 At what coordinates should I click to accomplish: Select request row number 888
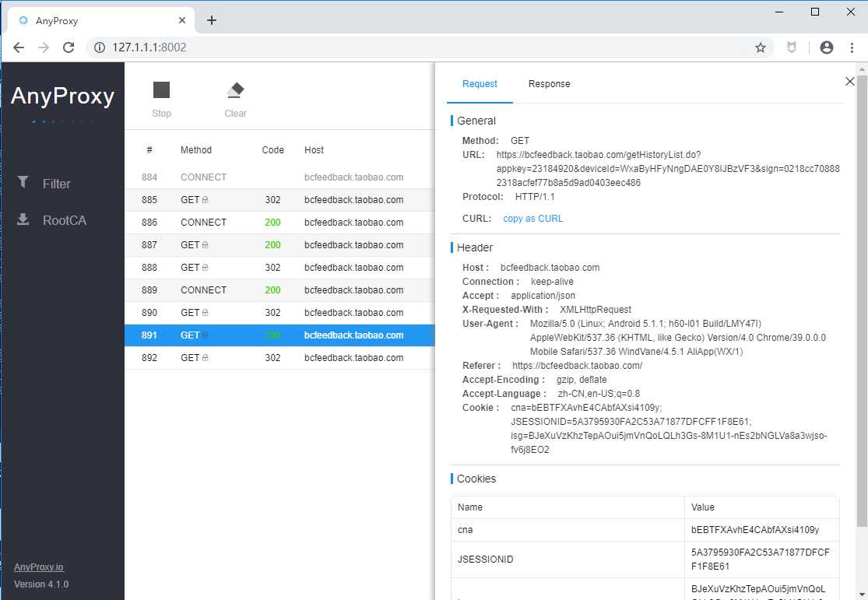click(279, 268)
